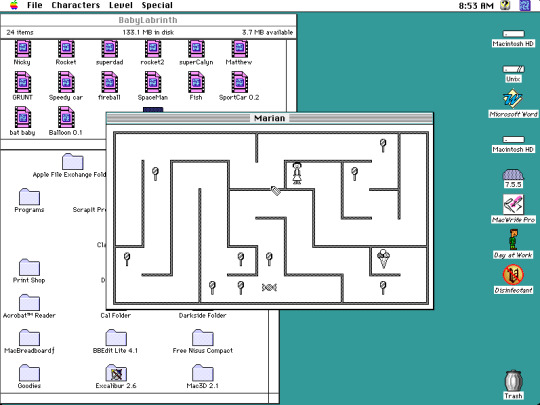
Task: Select the Speedy car character file
Action: point(66,82)
